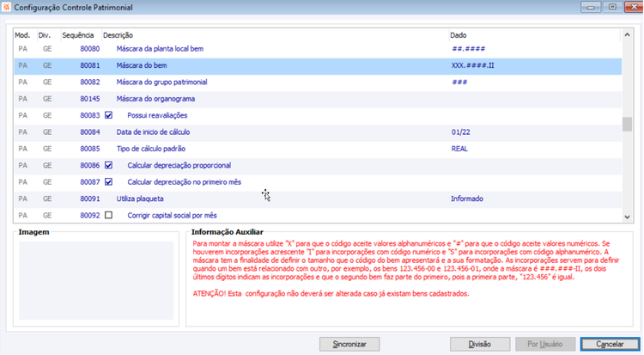Click sequence number 80084
The image size is (644, 355).
90,132
